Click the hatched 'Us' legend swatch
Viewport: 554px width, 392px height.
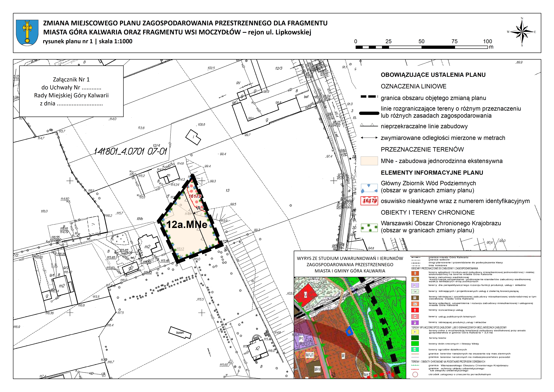[x=415, y=291]
